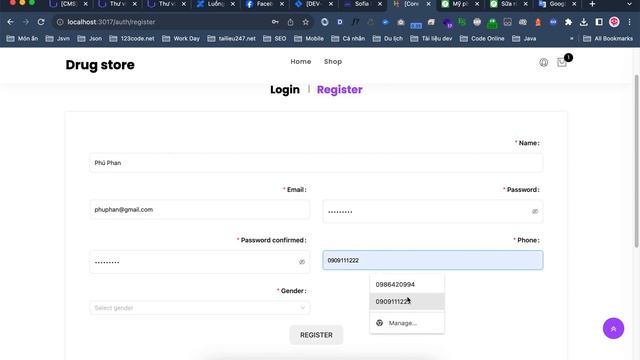The height and width of the screenshot is (360, 640).
Task: Select autofill suggestion 0909111222
Action: [407, 302]
